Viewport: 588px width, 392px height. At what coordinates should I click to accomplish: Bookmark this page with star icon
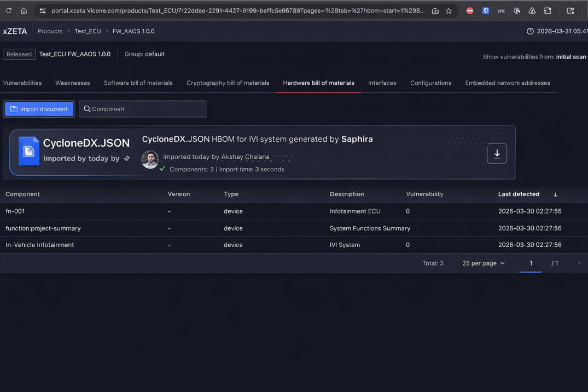click(x=449, y=10)
